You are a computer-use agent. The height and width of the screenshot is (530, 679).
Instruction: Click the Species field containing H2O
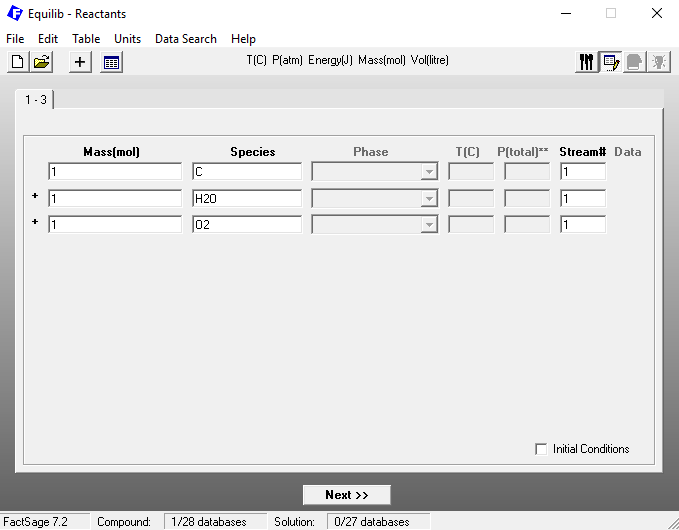pos(247,199)
